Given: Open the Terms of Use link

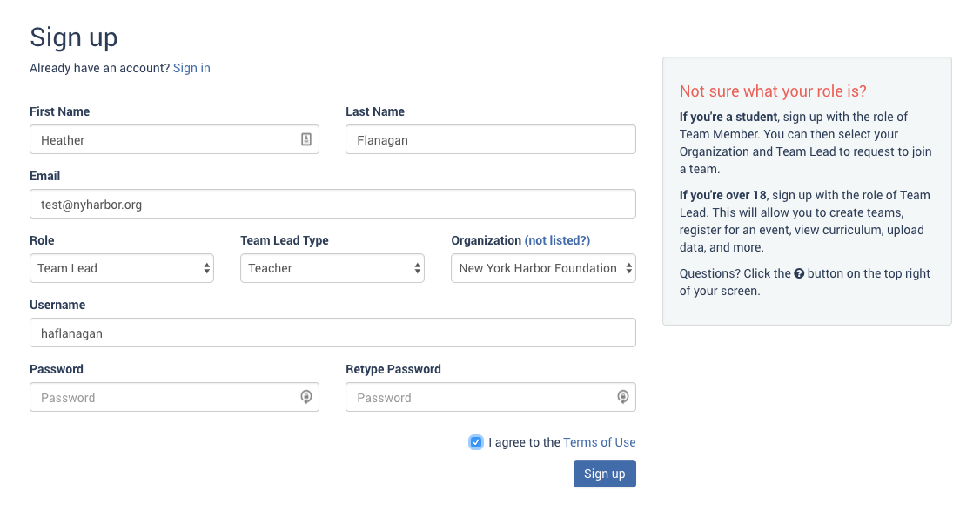Looking at the screenshot, I should pos(600,442).
